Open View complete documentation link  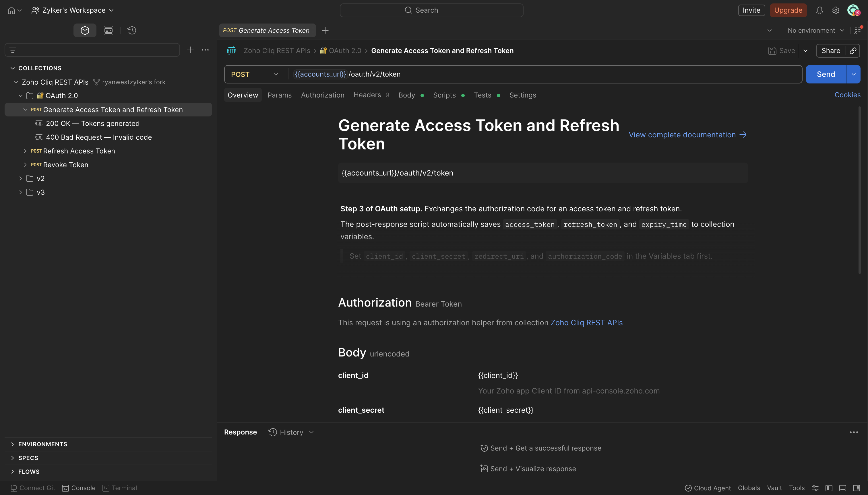coord(687,135)
